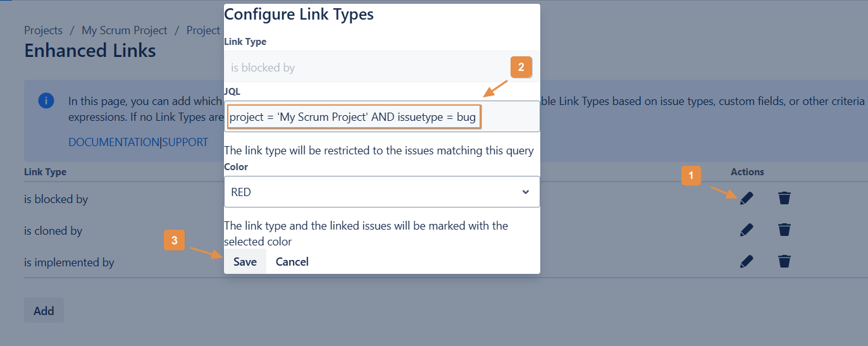Viewport: 868px width, 346px height.
Task: Click the chevron arrow of Color select
Action: click(526, 192)
